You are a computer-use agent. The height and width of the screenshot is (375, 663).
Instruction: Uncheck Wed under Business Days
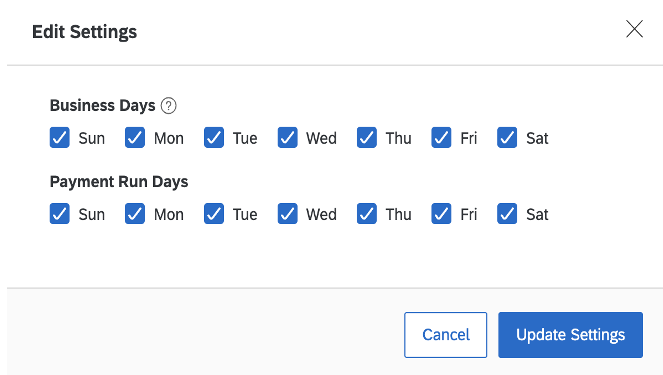(288, 138)
